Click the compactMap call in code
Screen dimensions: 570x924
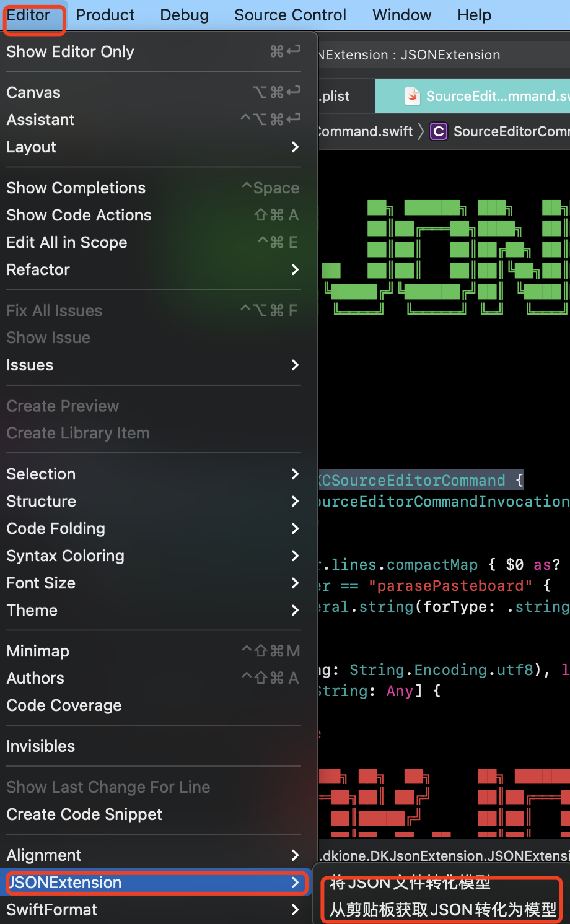pos(432,564)
